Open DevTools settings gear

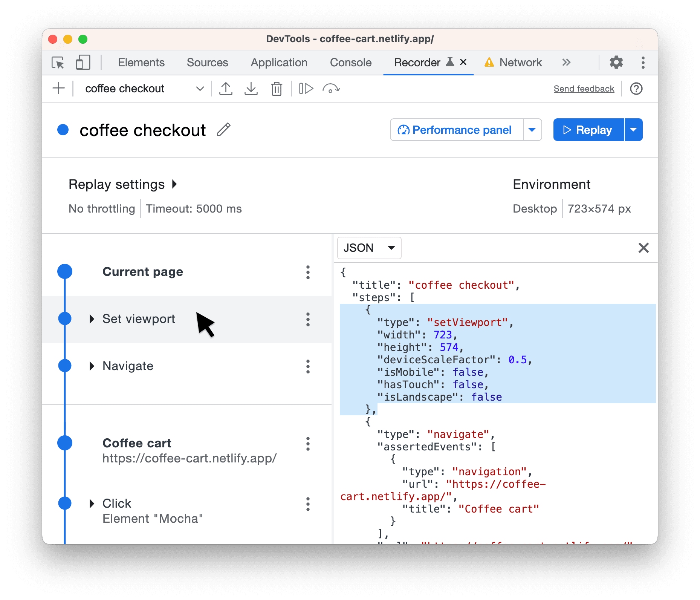616,63
